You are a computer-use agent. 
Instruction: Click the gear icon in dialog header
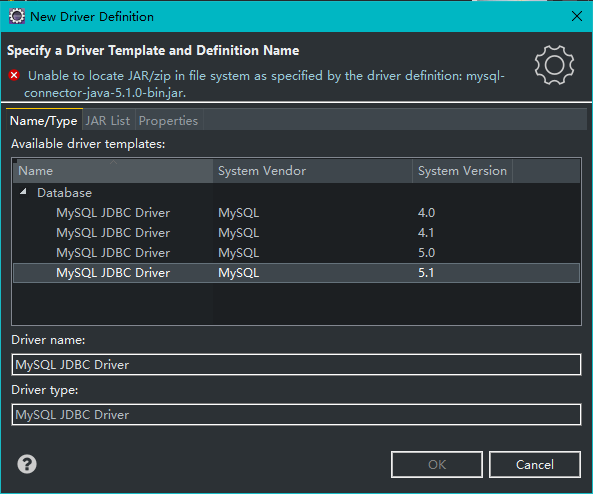[554, 65]
